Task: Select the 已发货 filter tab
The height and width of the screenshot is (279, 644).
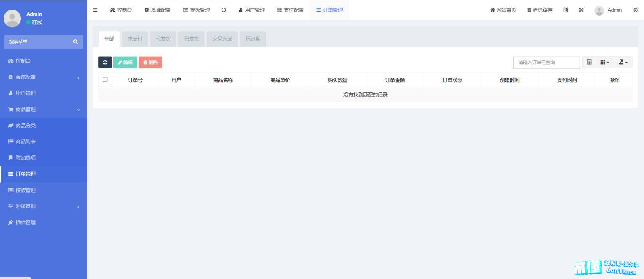Action: 192,39
